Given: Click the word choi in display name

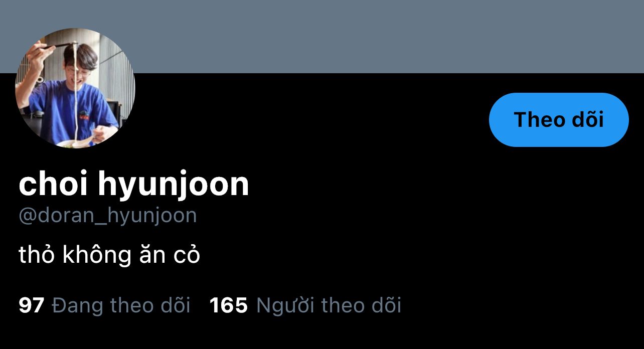Looking at the screenshot, I should (54, 184).
